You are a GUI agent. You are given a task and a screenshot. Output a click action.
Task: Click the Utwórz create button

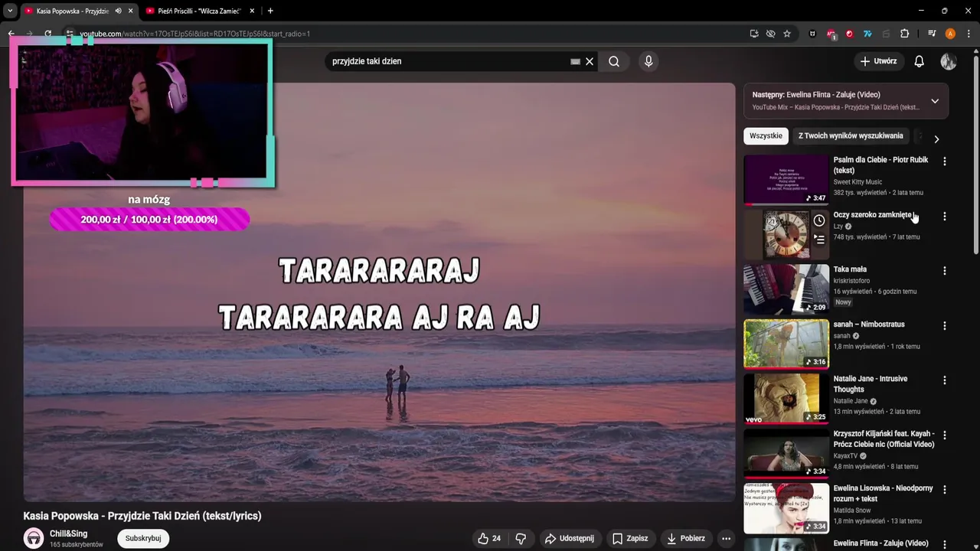[878, 61]
